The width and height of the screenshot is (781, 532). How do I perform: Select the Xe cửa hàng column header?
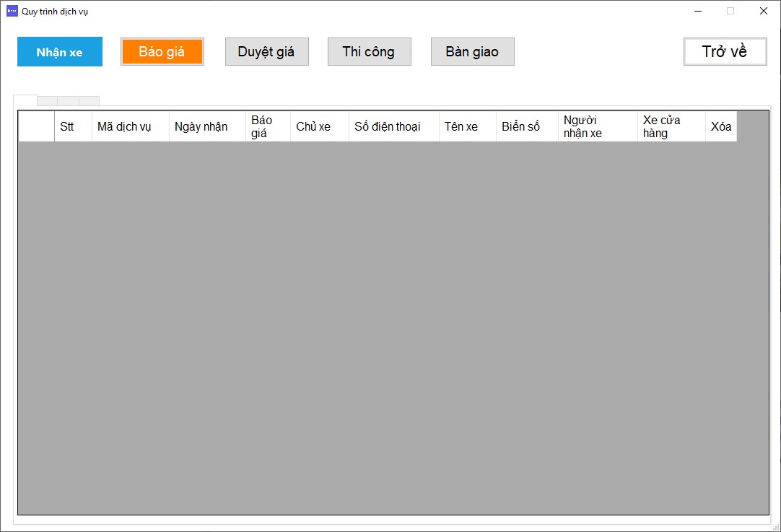[x=672, y=126]
